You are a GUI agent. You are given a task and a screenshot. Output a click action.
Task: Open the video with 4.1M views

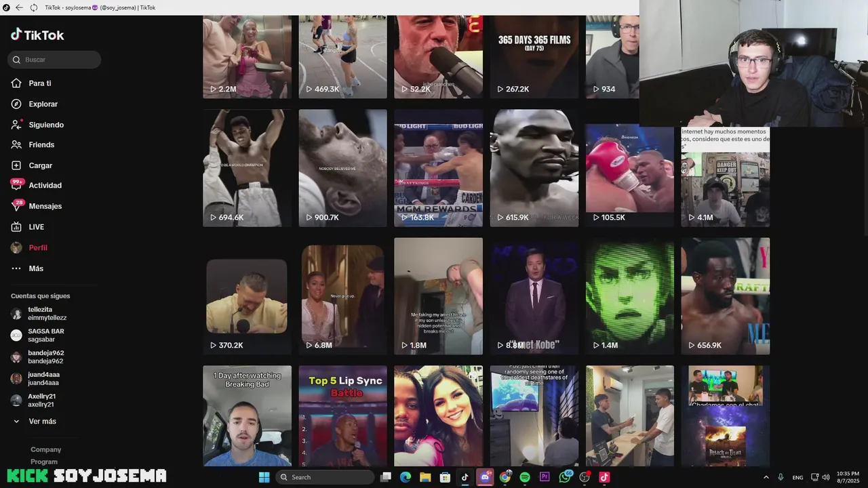[x=726, y=176]
